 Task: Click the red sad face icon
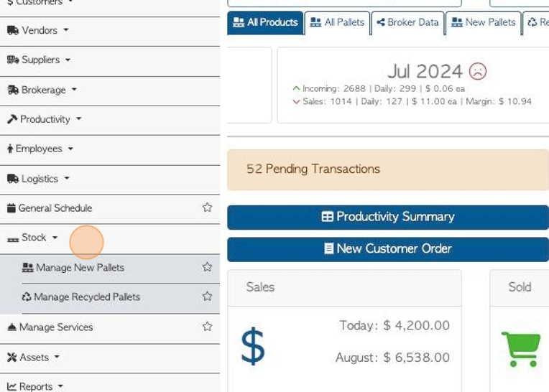(x=478, y=71)
